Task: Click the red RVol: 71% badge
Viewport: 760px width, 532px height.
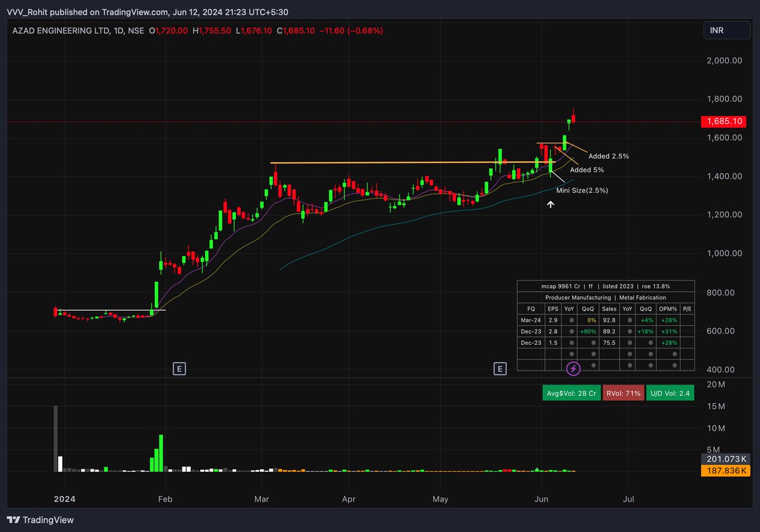Action: tap(624, 393)
